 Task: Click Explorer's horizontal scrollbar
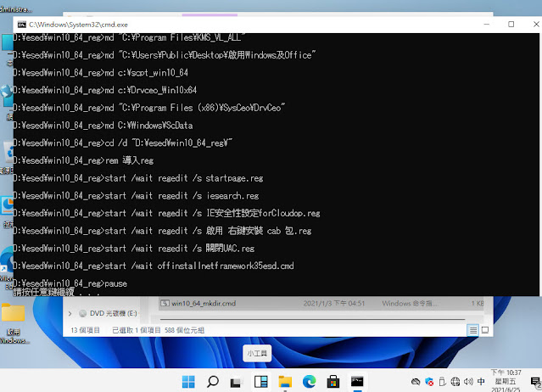point(312,319)
